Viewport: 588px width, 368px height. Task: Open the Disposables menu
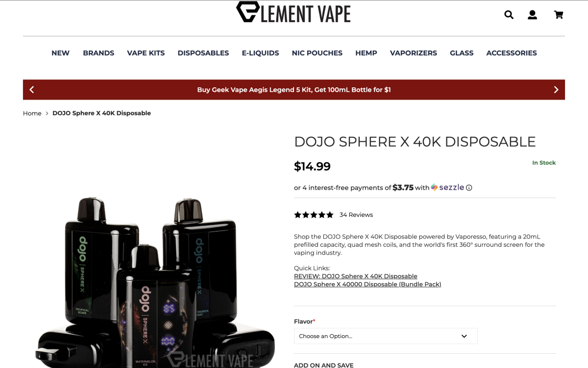pyautogui.click(x=203, y=53)
